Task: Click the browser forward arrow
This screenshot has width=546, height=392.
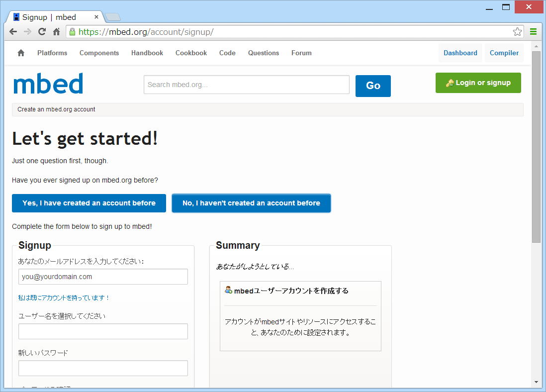Action: [27, 32]
